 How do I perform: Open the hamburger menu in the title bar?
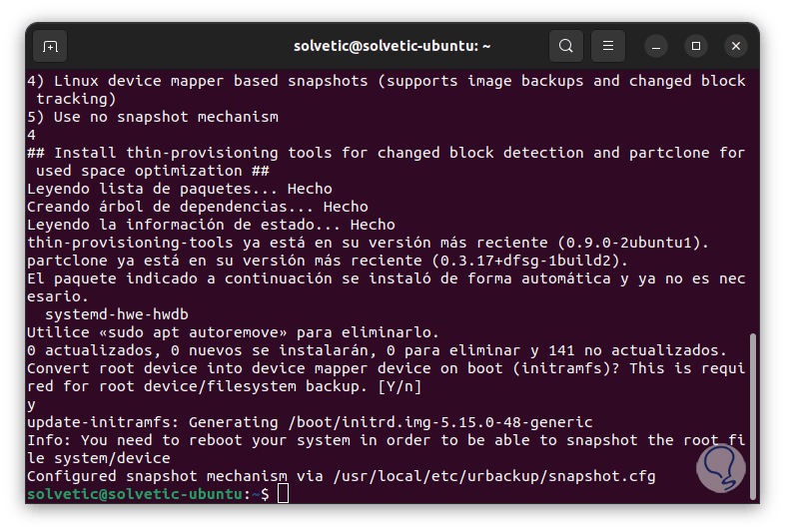[x=607, y=46]
